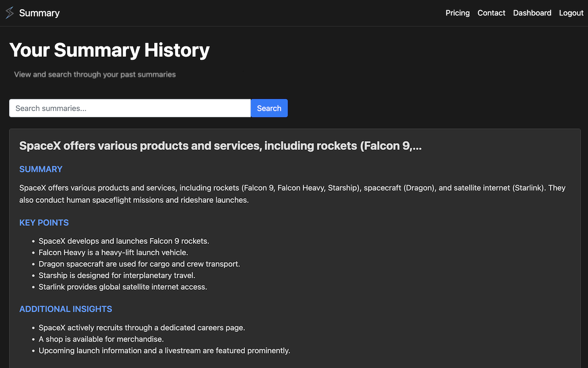Go to the Pricing page
Image resolution: width=588 pixels, height=368 pixels.
(x=458, y=13)
